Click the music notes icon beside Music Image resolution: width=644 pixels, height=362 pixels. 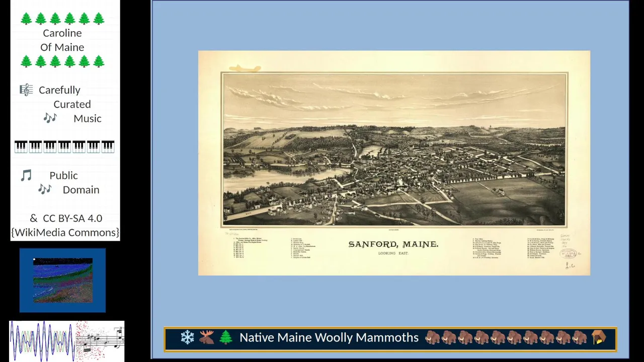tap(50, 118)
